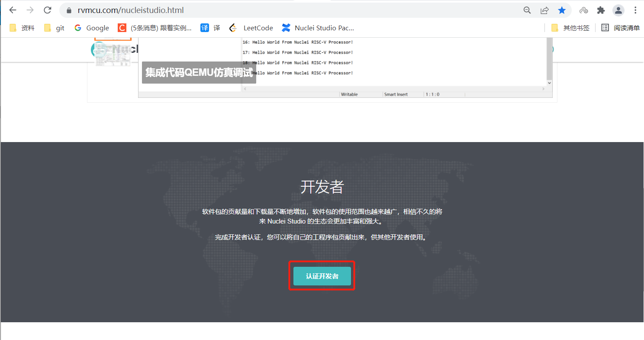Image resolution: width=644 pixels, height=340 pixels.
Task: View site security lock info
Action: (x=68, y=10)
